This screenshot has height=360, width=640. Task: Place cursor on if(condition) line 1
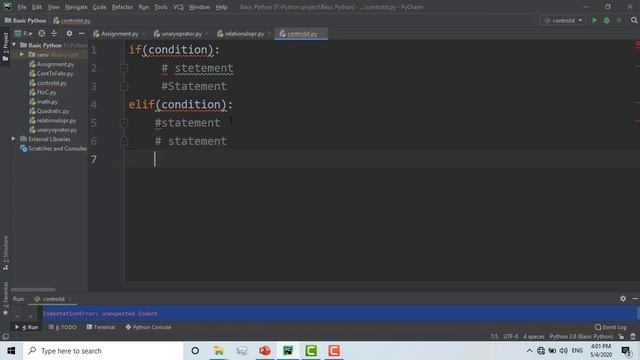(174, 50)
